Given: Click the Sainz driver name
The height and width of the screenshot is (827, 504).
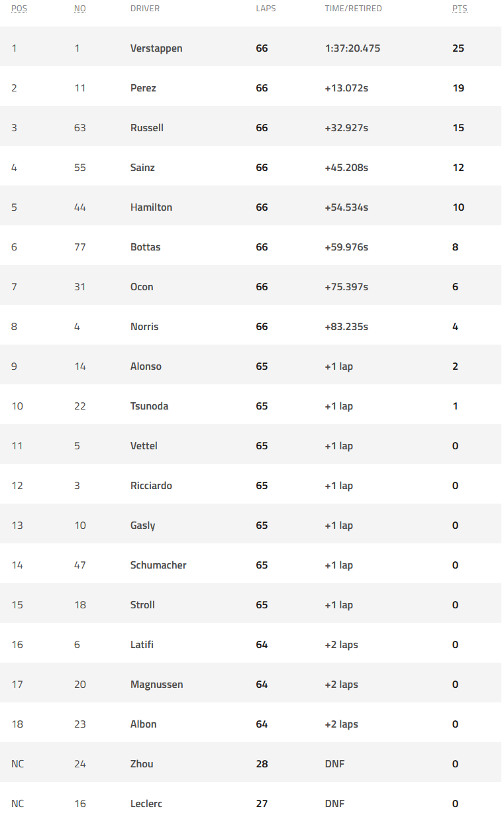Looking at the screenshot, I should (142, 168).
